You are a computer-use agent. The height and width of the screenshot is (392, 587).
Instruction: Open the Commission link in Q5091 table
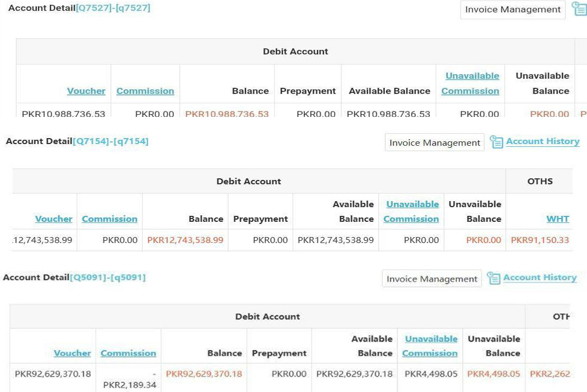(x=128, y=353)
